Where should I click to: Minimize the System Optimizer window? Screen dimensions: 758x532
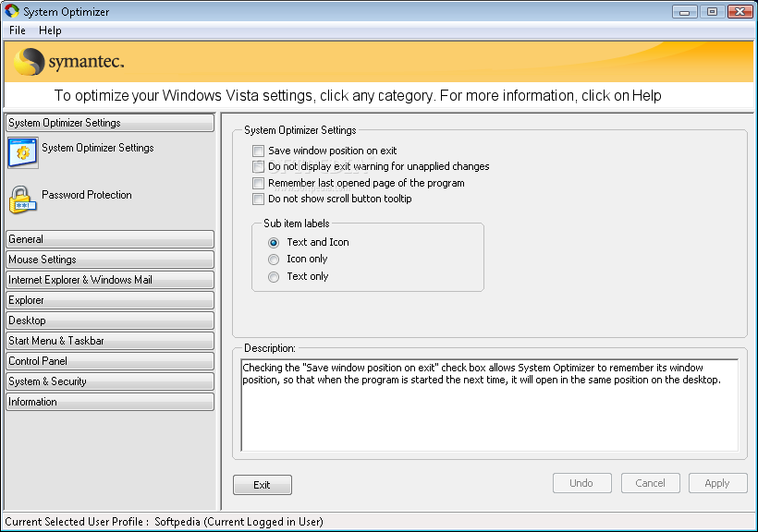click(x=685, y=12)
